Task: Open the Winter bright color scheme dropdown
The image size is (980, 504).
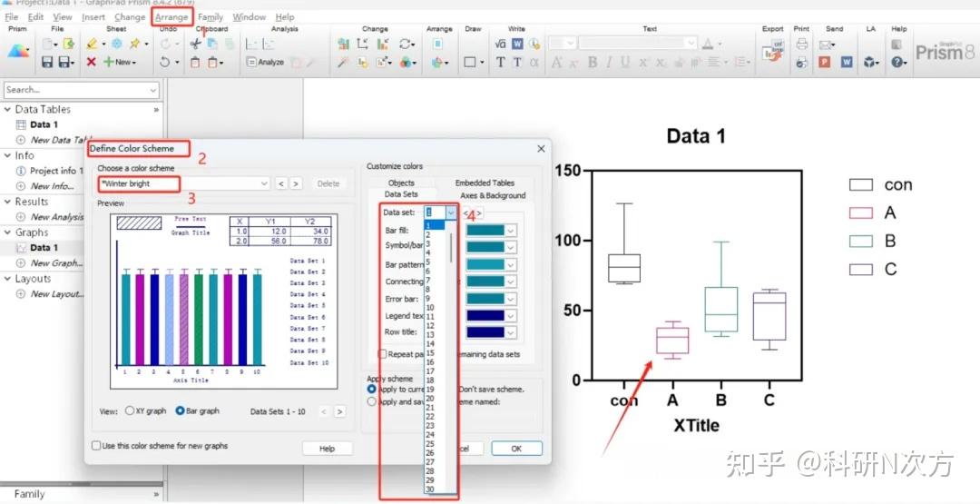Action: 264,183
